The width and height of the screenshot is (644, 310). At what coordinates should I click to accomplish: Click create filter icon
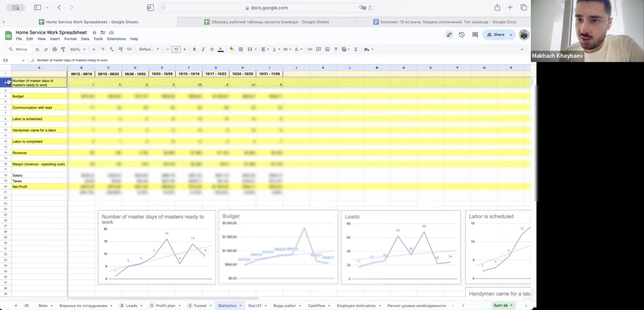336,49
